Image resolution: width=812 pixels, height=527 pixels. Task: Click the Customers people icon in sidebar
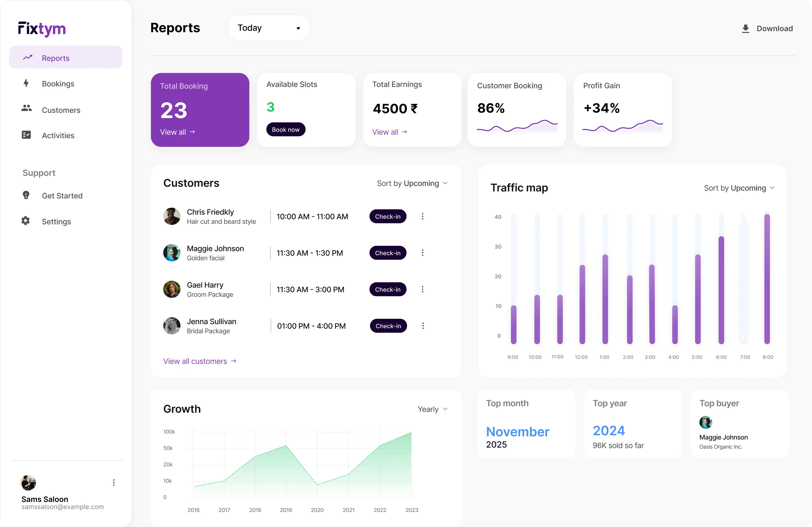26,108
